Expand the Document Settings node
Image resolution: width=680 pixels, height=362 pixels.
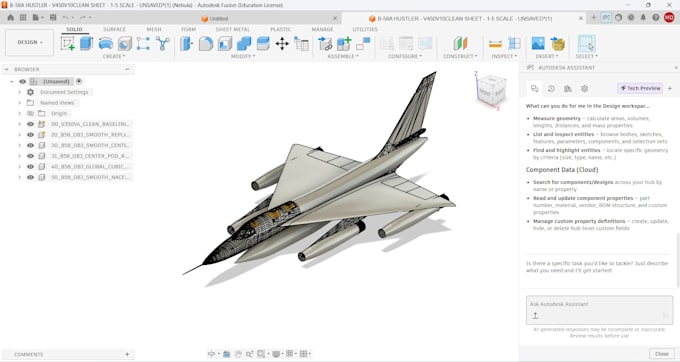[x=20, y=92]
